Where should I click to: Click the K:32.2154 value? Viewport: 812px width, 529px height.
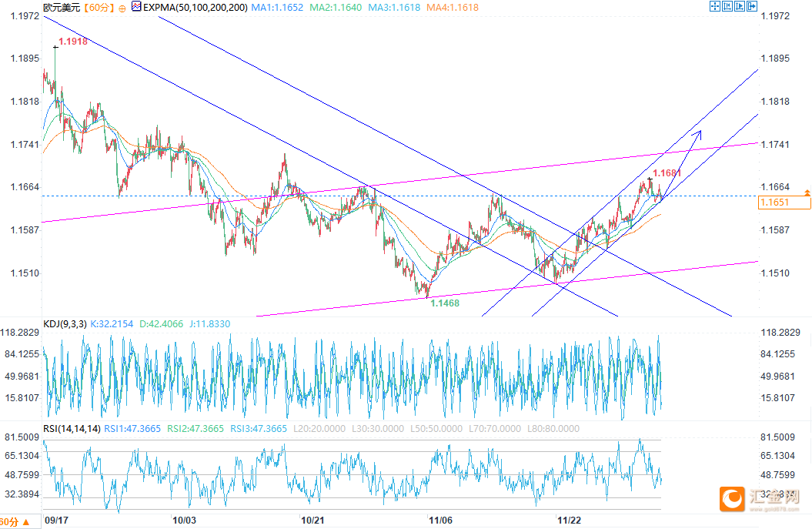pos(112,324)
